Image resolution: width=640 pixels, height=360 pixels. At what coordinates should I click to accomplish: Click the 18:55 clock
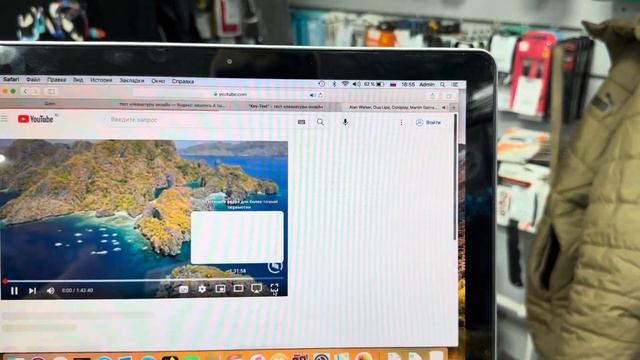point(408,84)
